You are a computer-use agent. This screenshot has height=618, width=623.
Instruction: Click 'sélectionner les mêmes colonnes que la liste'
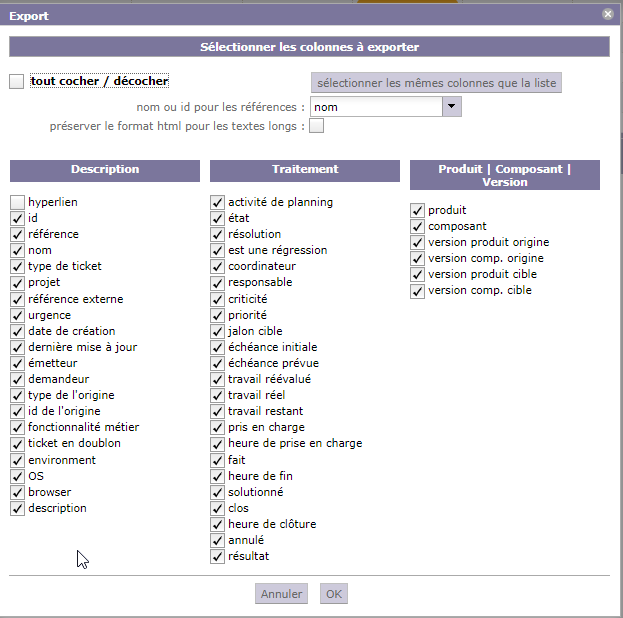(x=436, y=82)
